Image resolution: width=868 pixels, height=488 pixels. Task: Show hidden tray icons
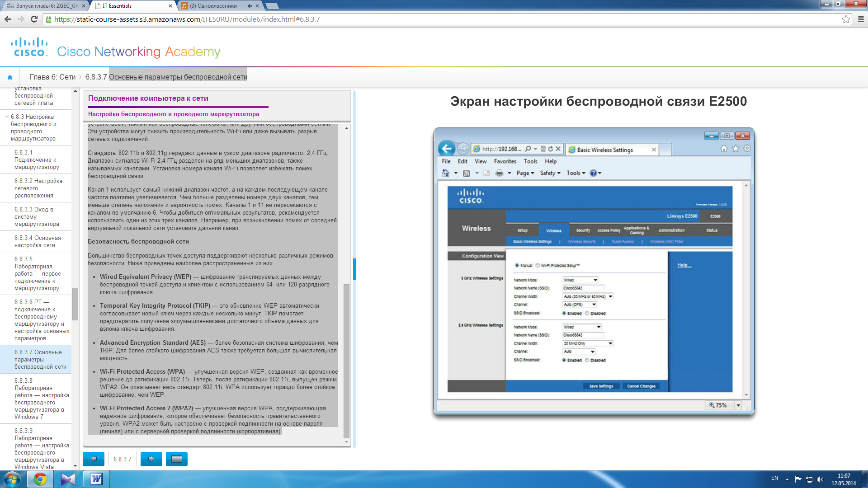coord(787,479)
